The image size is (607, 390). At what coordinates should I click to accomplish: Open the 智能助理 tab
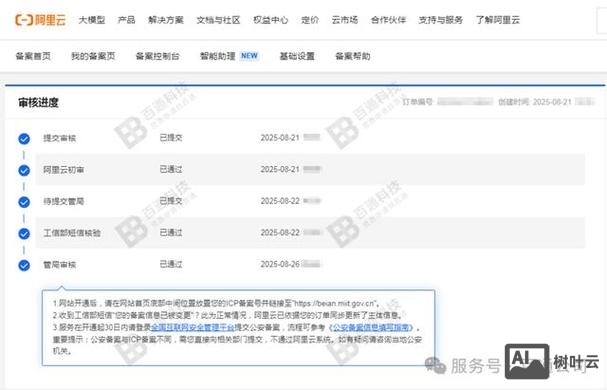[218, 56]
